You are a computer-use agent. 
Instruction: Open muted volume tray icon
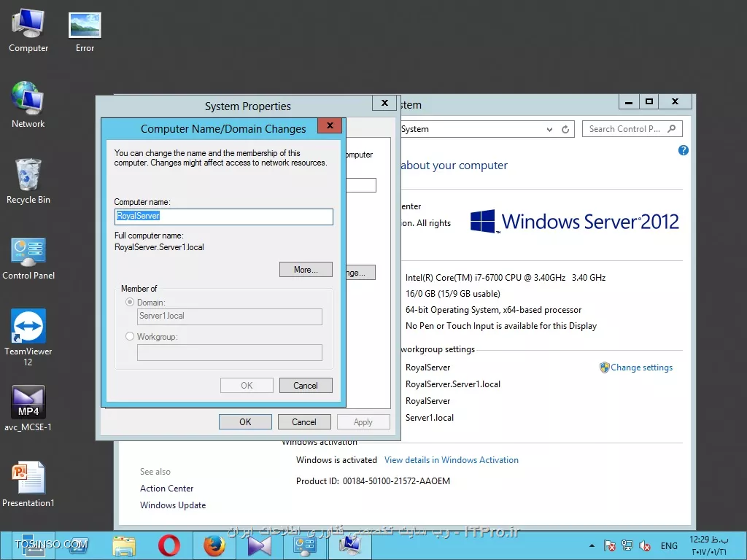click(x=645, y=545)
